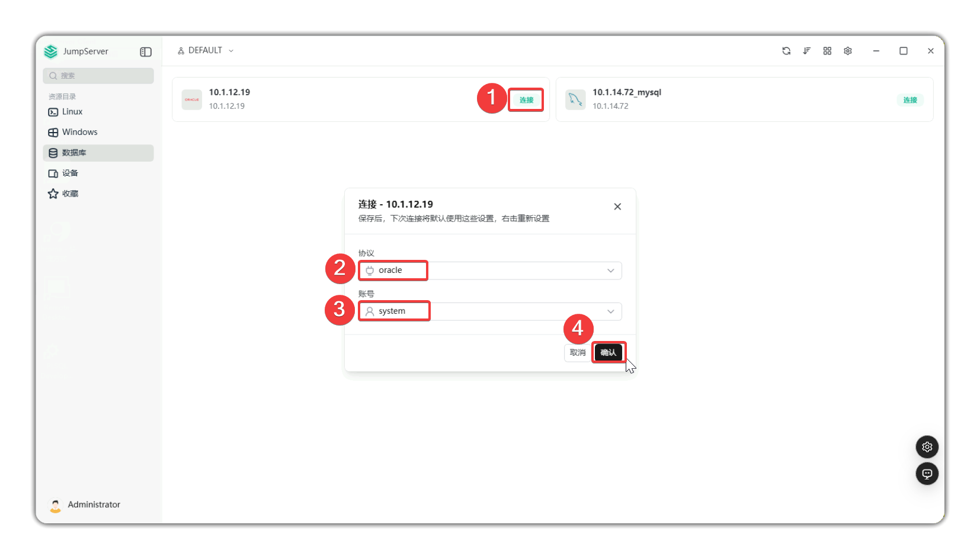This screenshot has width=980, height=547.
Task: Open the 收藏 favorites category
Action: tap(70, 194)
